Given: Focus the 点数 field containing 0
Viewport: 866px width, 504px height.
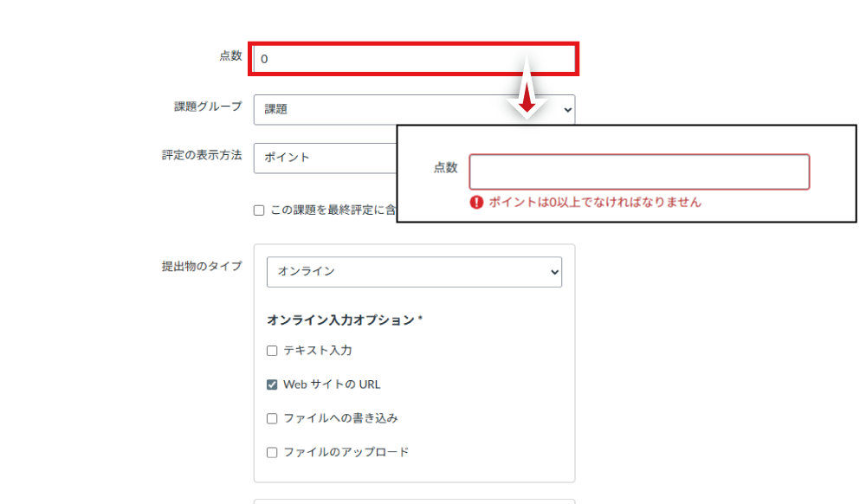Looking at the screenshot, I should coord(414,59).
